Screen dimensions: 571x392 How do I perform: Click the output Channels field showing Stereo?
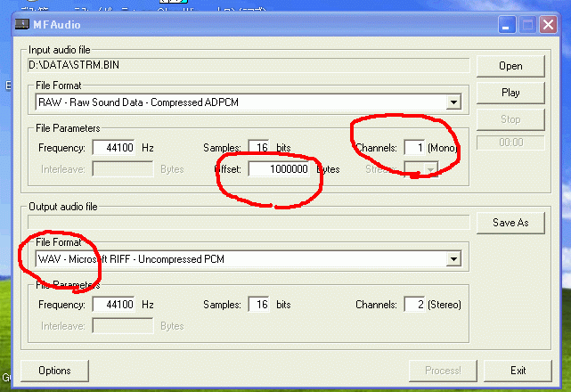(414, 305)
